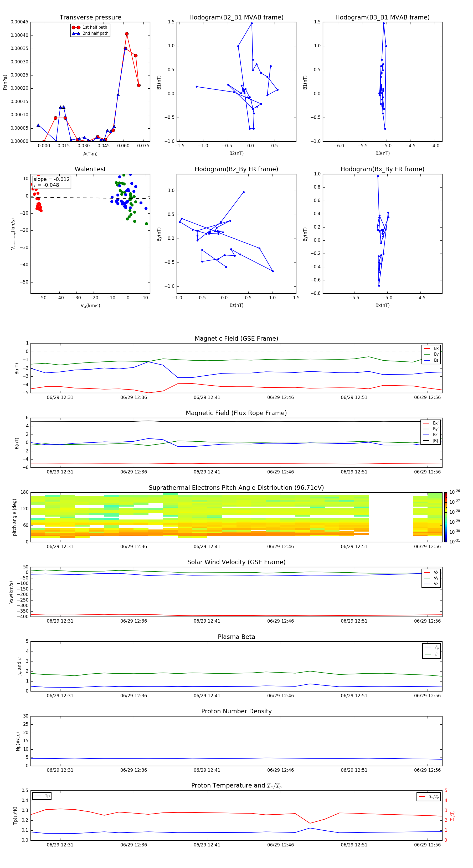Click 'Solar Wind Velocity (GSE Frame)' title
The width and height of the screenshot is (473, 868).
236,562
